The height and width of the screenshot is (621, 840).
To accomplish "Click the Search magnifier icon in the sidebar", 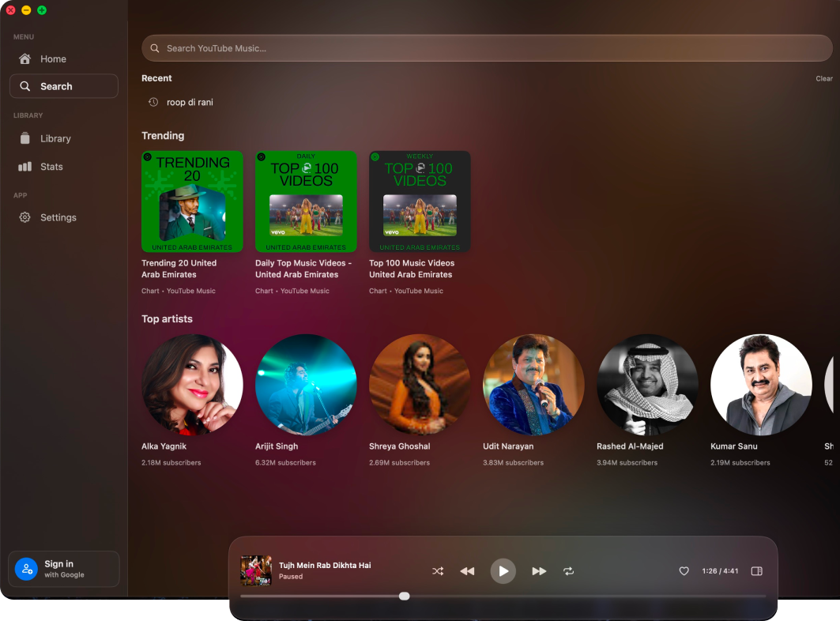I will [x=24, y=86].
